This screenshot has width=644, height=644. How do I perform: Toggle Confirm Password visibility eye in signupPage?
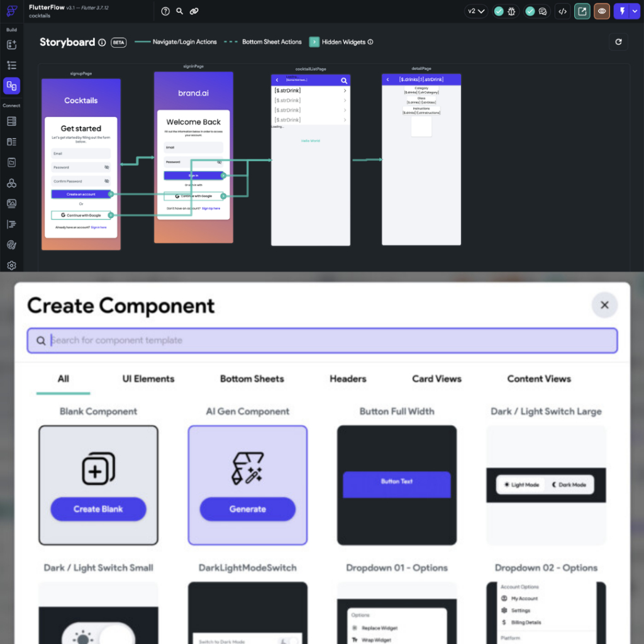coord(107,180)
